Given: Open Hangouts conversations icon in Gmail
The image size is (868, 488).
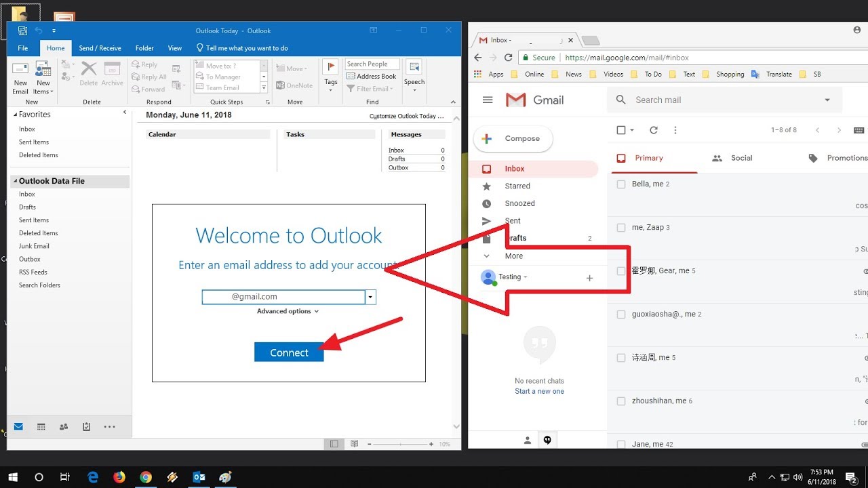Looking at the screenshot, I should [547, 440].
